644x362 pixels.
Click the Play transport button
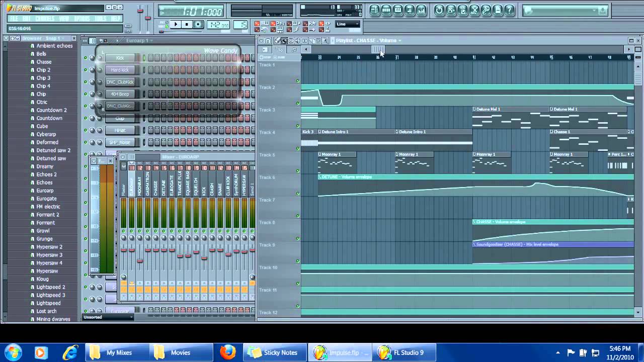176,24
